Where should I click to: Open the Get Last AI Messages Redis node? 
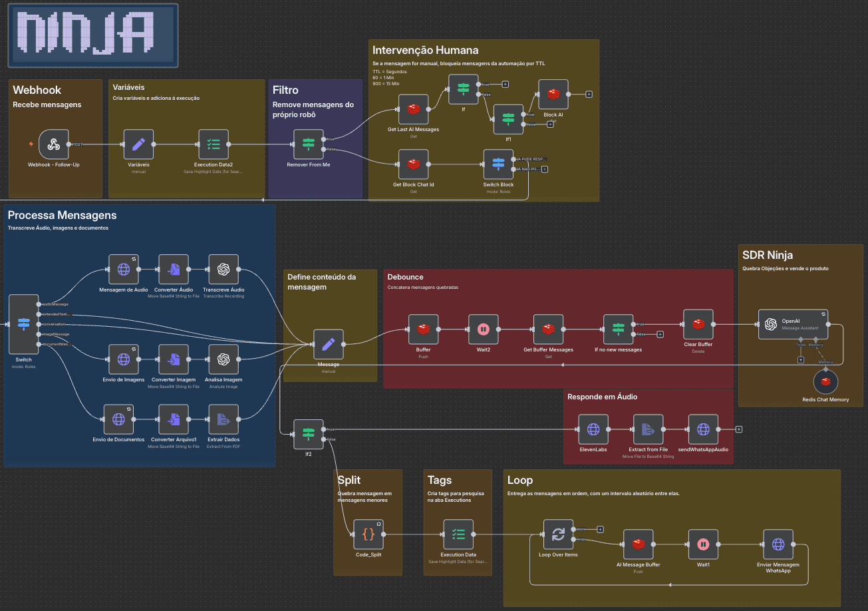tap(413, 109)
